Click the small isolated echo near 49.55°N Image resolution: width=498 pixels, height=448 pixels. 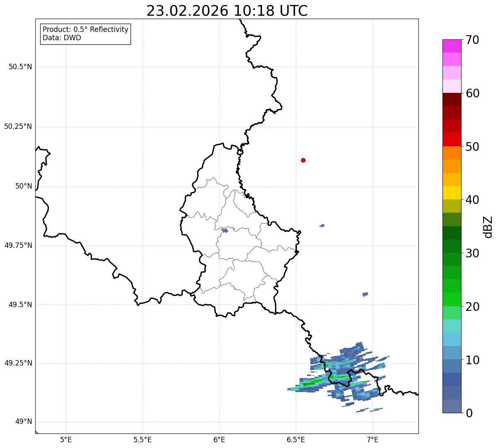pos(365,294)
